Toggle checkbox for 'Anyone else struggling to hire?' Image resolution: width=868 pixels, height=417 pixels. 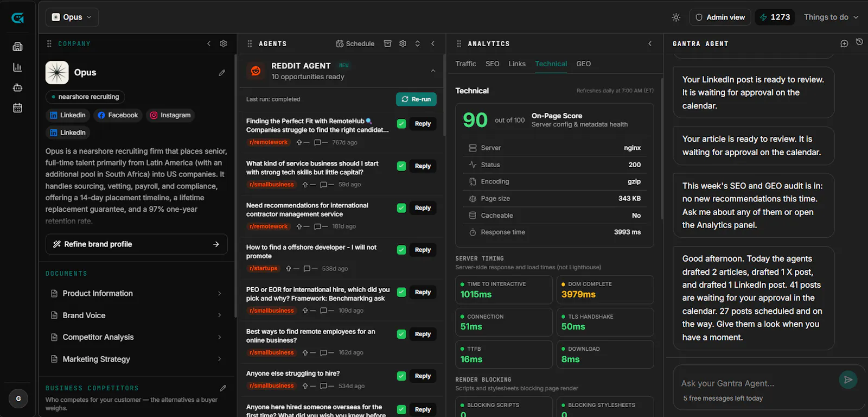pyautogui.click(x=401, y=376)
